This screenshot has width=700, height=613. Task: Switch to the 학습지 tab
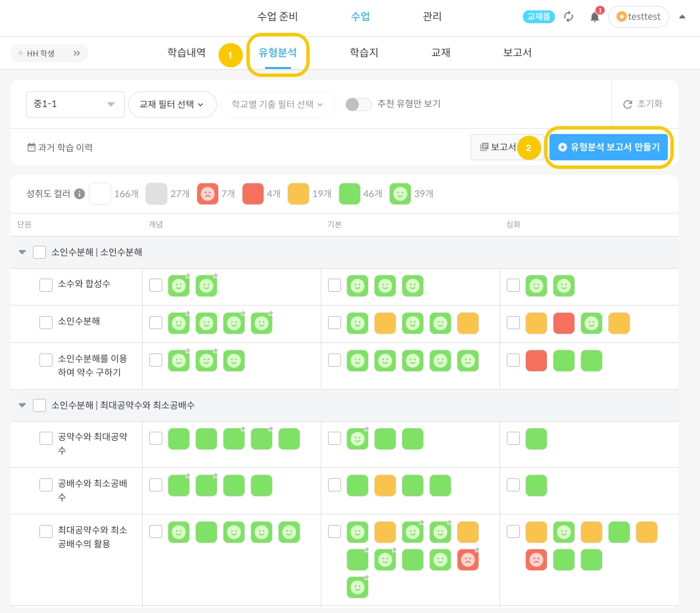(364, 53)
